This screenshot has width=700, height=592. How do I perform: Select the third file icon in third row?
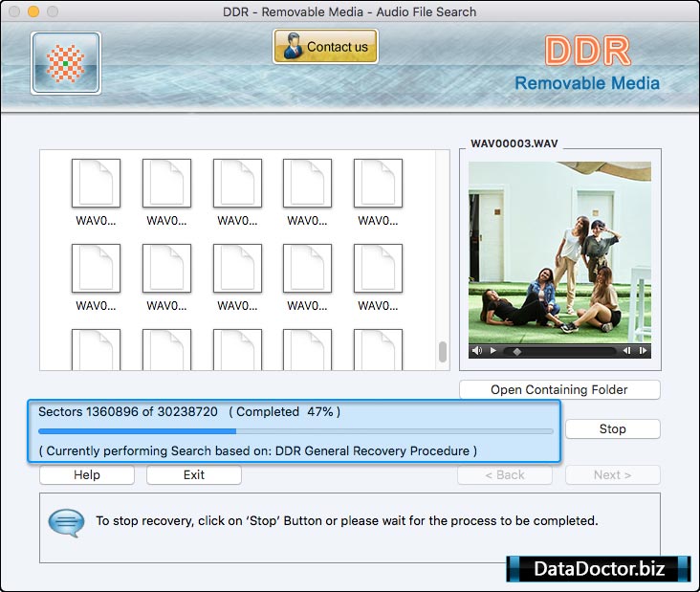237,350
